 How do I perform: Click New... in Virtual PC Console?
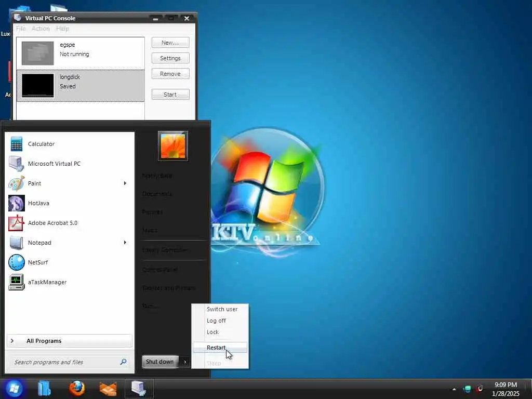pyautogui.click(x=170, y=43)
